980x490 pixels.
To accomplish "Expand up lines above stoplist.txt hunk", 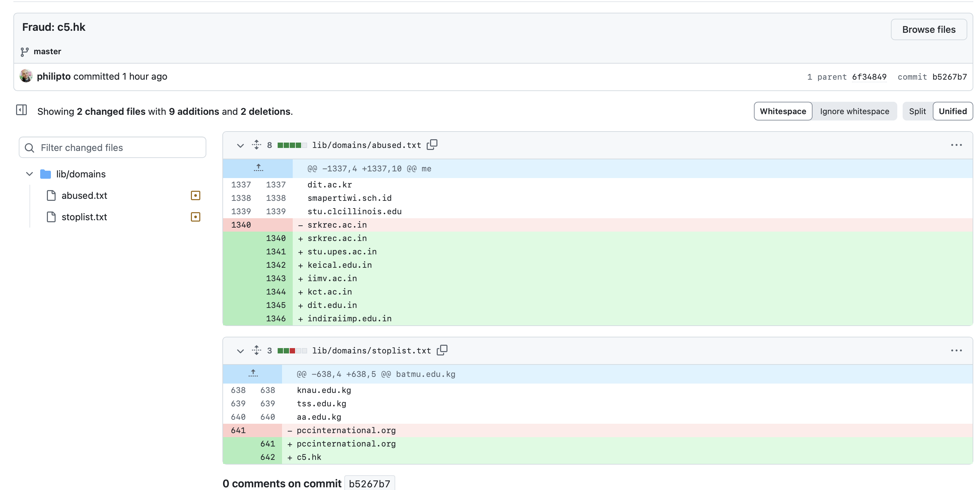I will (253, 374).
